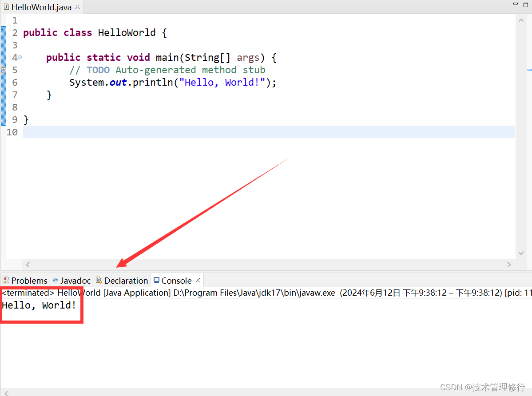
Task: Click the Declaration tab icon
Action: (99, 280)
